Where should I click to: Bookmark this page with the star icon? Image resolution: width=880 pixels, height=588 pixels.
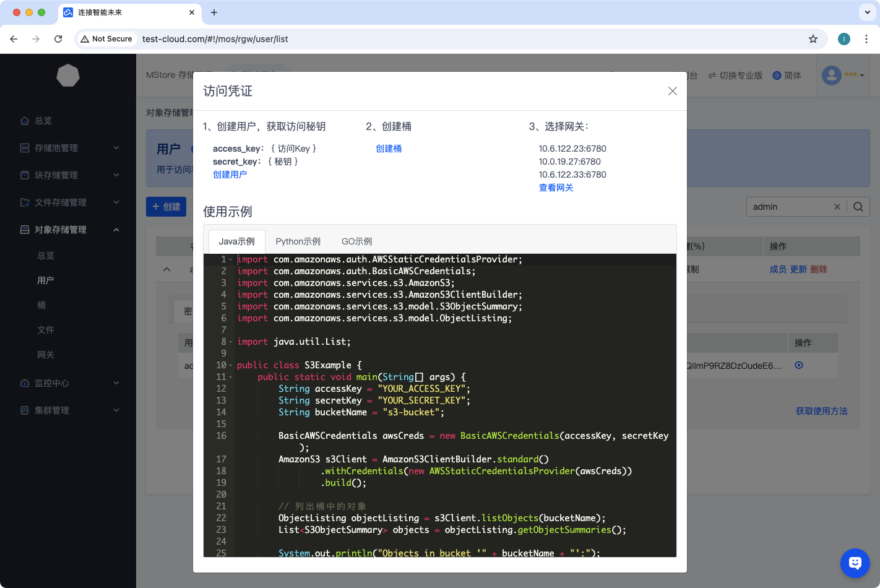click(x=813, y=39)
